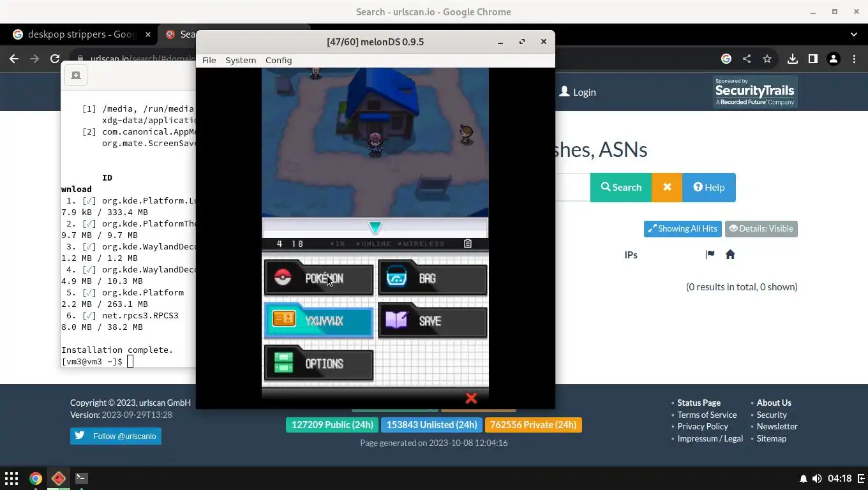Close the deskpop strippers Google tab
Viewport: 868px width, 490px height.
[148, 34]
